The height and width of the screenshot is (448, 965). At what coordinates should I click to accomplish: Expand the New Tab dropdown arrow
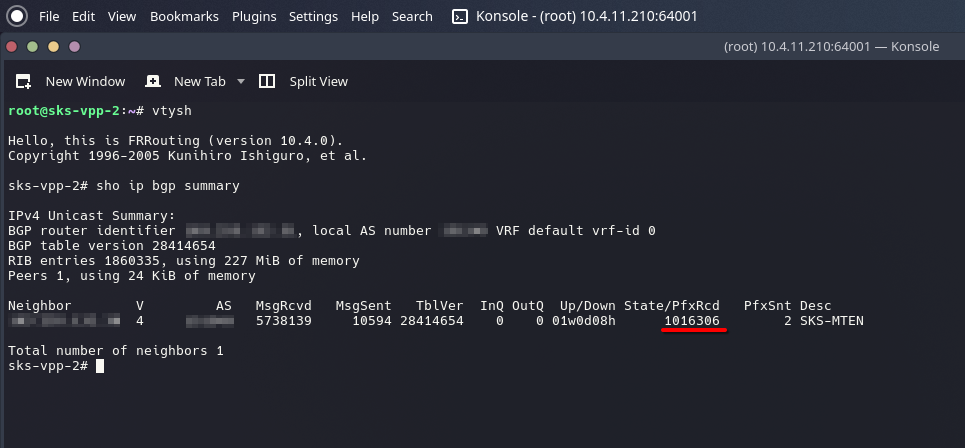coord(241,81)
